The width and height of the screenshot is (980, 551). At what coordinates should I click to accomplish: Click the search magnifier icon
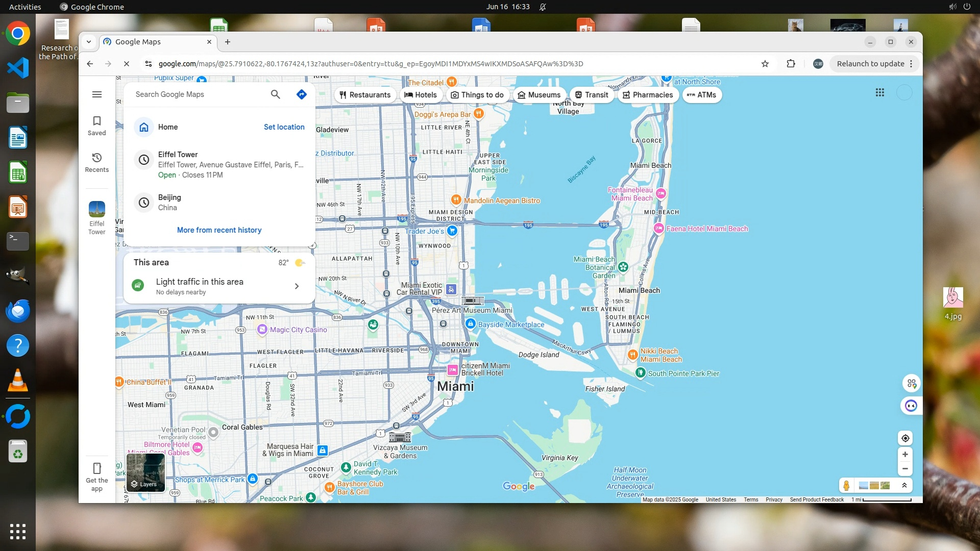[275, 94]
